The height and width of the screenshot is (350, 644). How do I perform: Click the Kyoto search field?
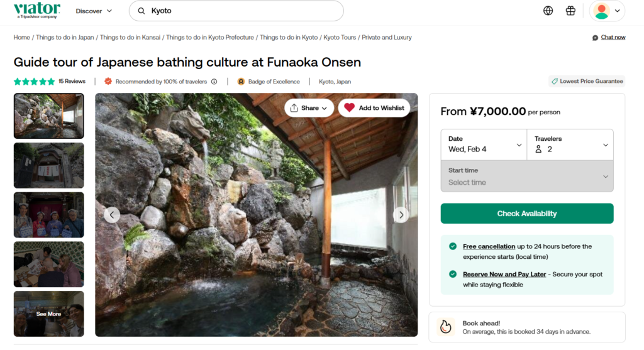pos(242,11)
